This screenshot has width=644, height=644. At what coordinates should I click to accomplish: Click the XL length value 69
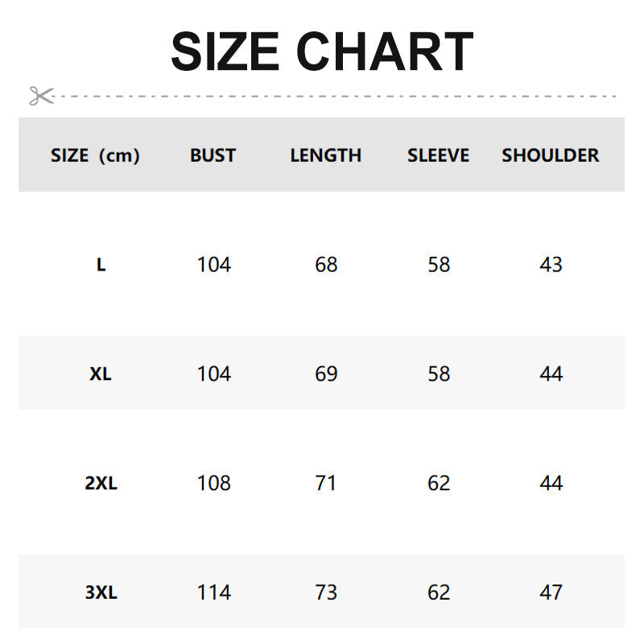[x=326, y=374]
